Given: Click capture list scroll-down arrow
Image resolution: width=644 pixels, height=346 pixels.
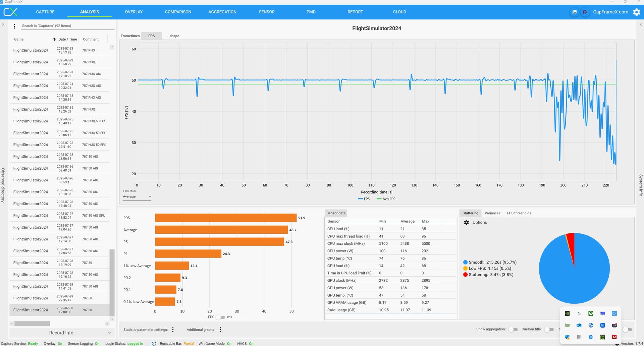Looking at the screenshot, I should point(112,319).
